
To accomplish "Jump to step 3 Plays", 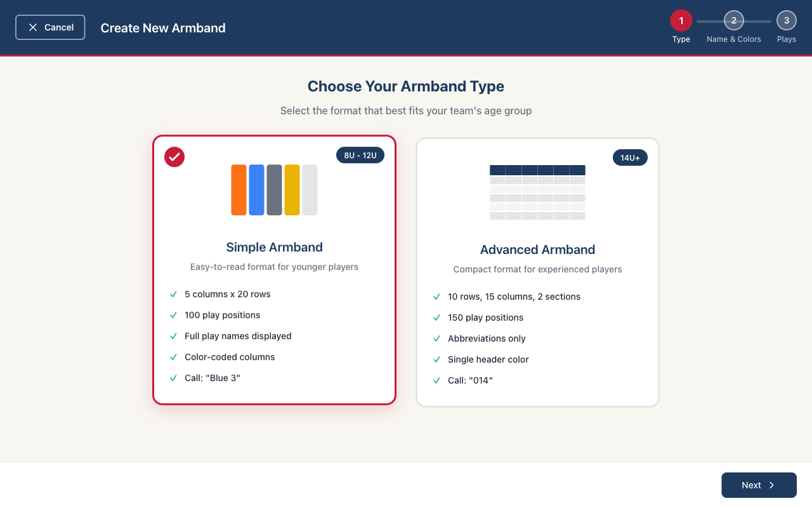I will tap(786, 21).
